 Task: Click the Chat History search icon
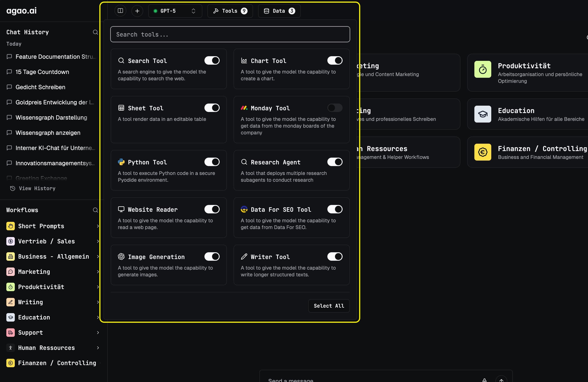[x=95, y=32]
